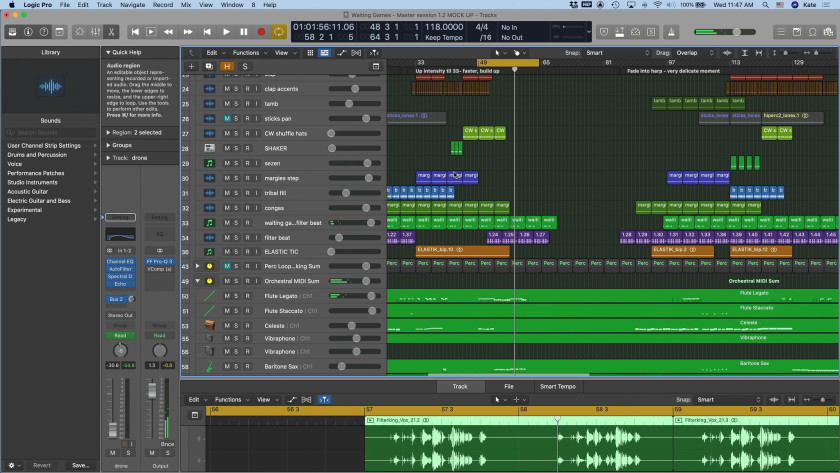Open the List Editors button

coord(781,32)
